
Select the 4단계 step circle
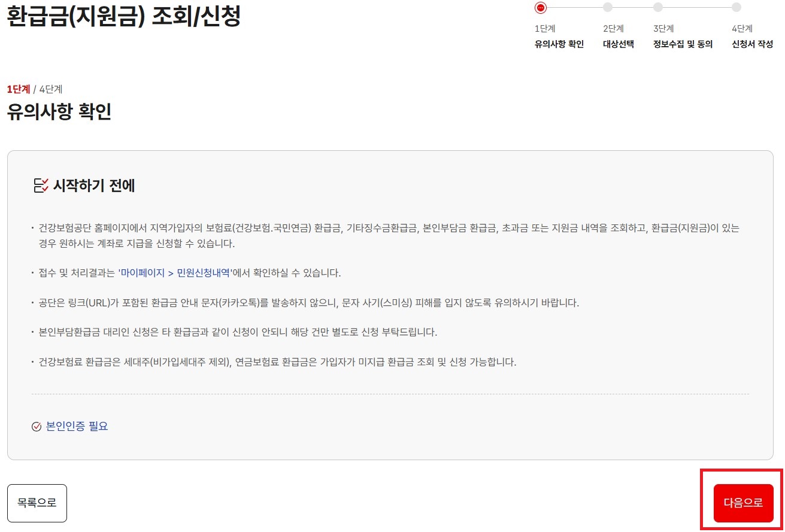[x=736, y=7]
